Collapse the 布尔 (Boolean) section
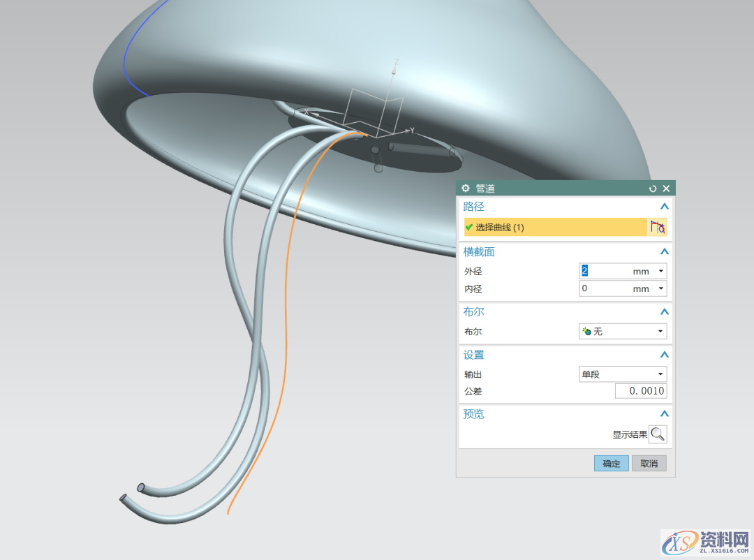This screenshot has width=754, height=560. [x=664, y=312]
